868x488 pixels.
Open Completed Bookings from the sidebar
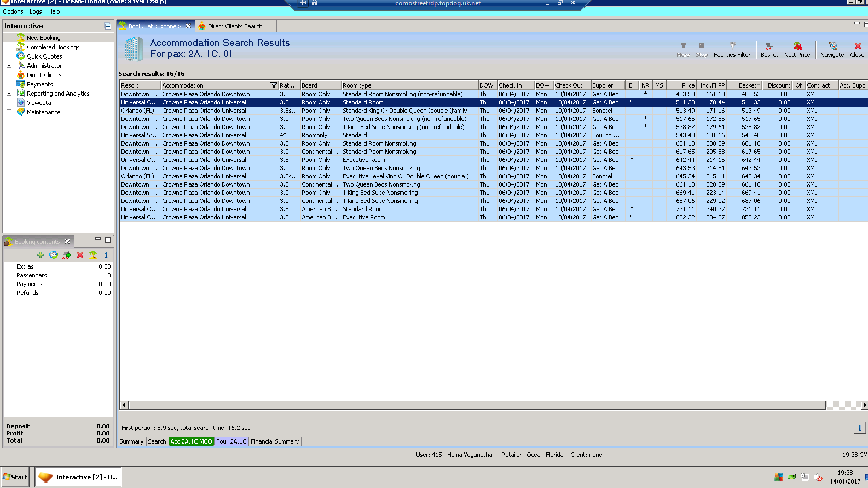(53, 47)
